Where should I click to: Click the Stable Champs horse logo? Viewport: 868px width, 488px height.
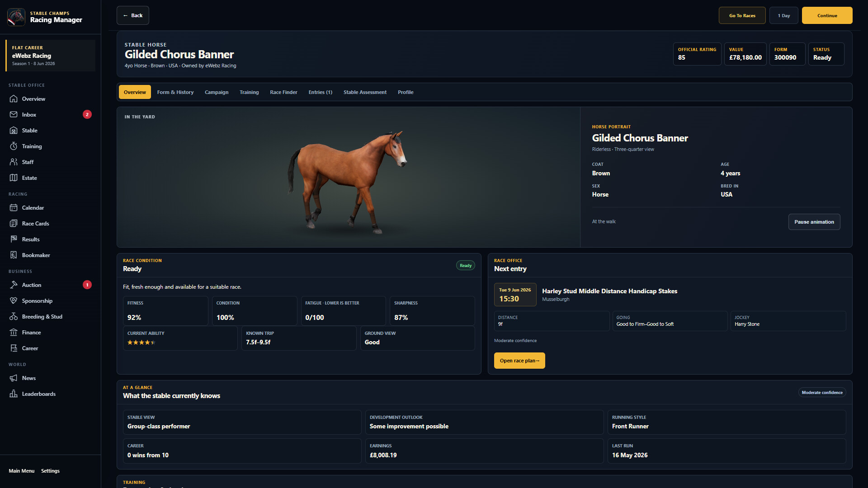click(x=16, y=17)
